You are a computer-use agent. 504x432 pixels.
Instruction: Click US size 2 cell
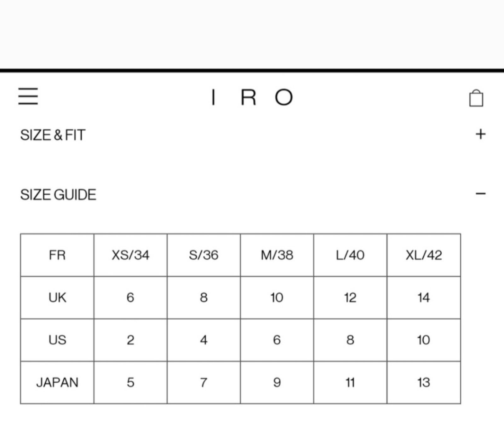[x=130, y=340]
